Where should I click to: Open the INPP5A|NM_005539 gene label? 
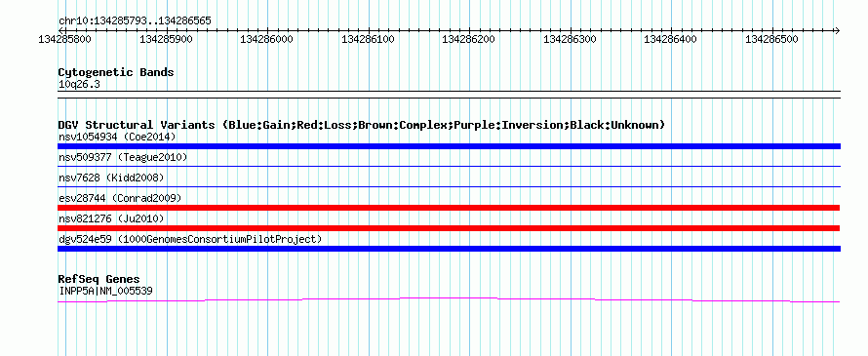pos(105,291)
